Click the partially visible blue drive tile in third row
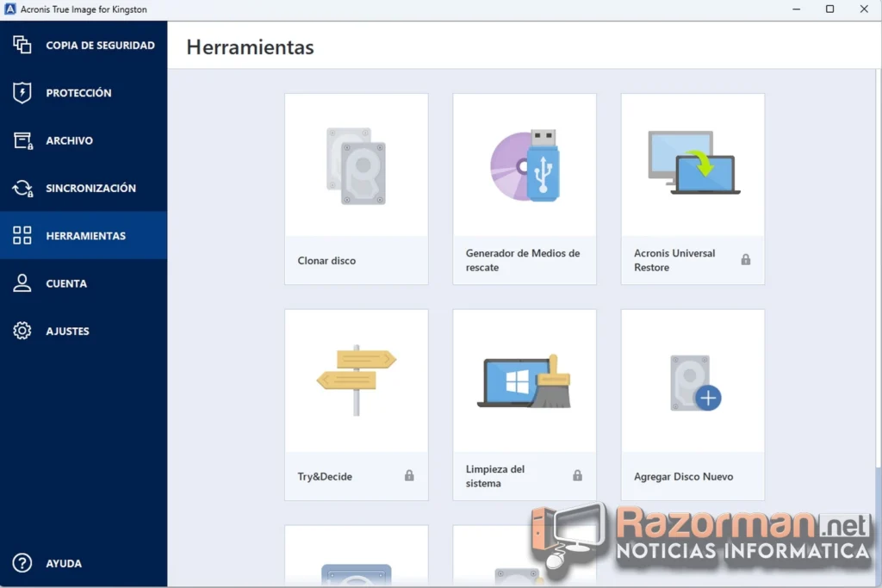Screen dimensions: 882x588 pos(356,555)
